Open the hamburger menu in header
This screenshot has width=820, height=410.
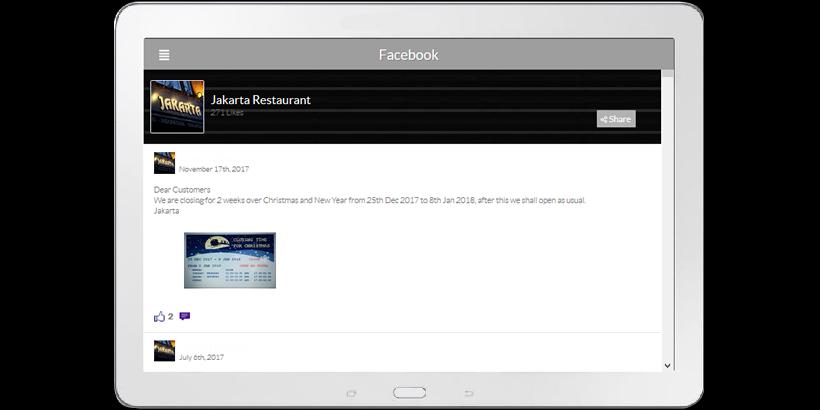[x=164, y=55]
